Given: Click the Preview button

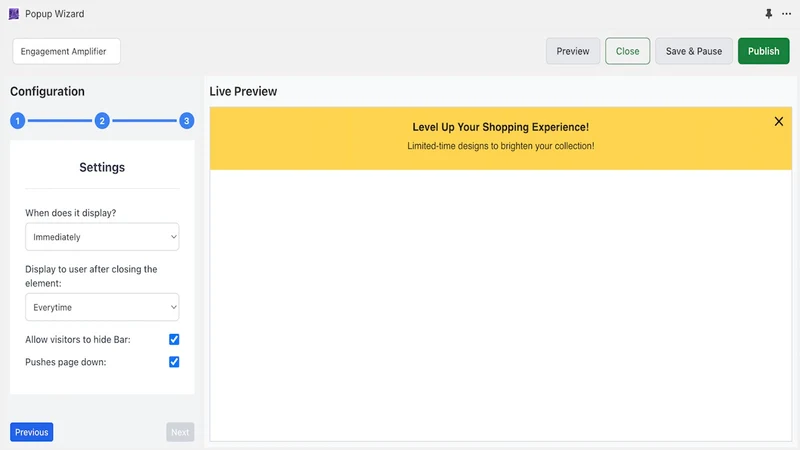Looking at the screenshot, I should (573, 51).
